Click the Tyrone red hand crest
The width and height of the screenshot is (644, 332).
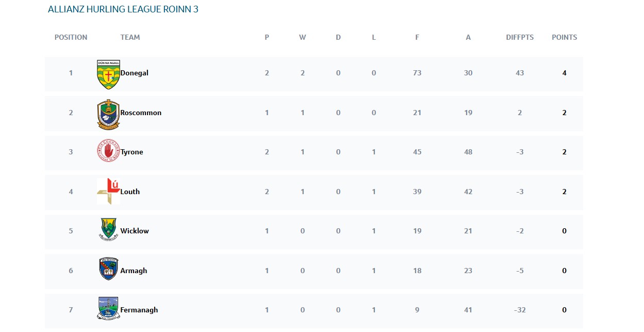coord(108,152)
